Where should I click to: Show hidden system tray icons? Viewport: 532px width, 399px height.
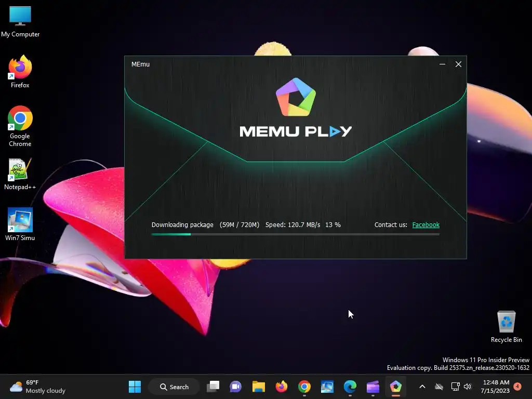pos(422,387)
